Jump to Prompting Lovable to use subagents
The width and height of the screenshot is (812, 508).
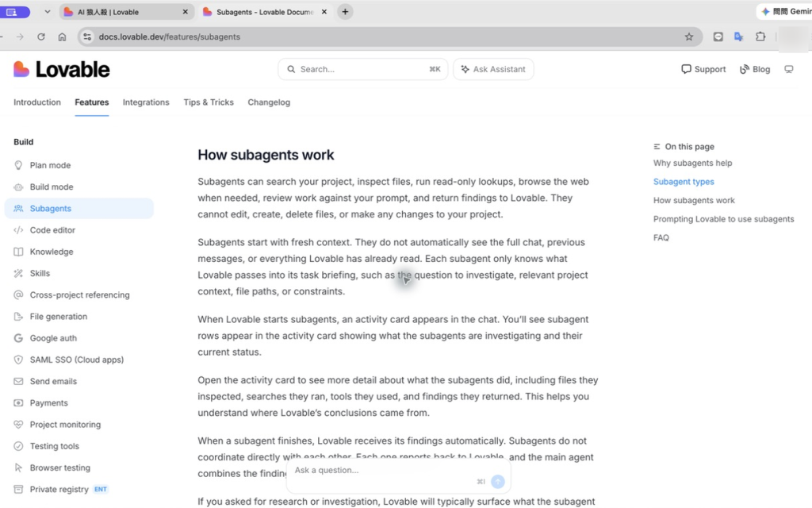click(723, 219)
